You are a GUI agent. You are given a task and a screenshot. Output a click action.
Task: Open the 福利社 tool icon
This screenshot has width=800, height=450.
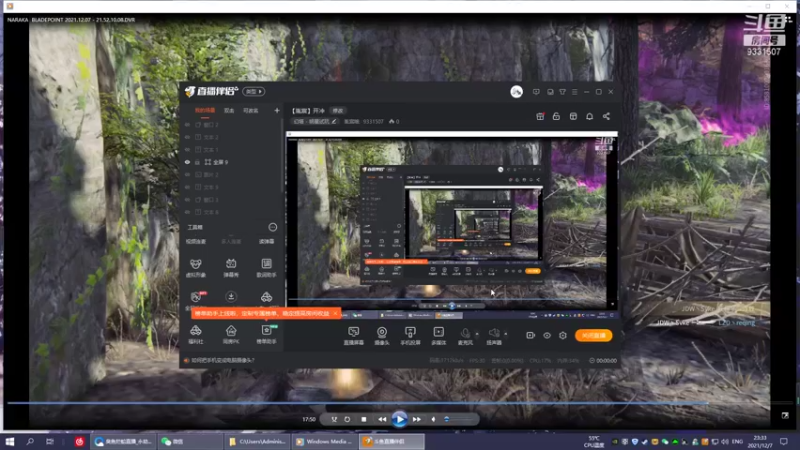[196, 334]
